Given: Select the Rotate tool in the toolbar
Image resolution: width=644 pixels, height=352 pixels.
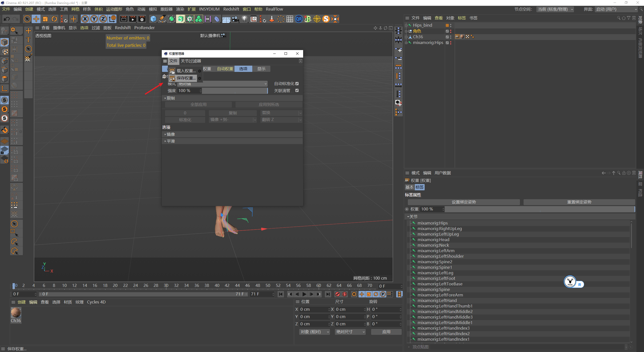Looking at the screenshot, I should 54,19.
